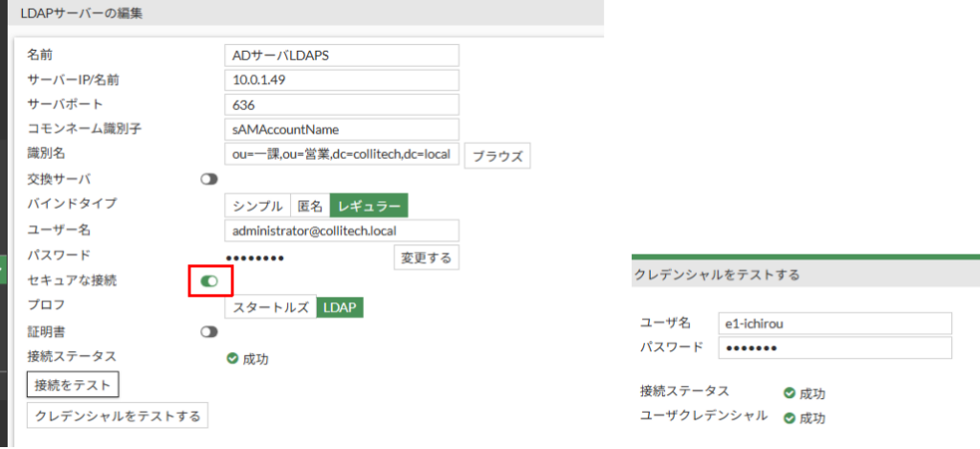Viewport: 980px width, 449px height.
Task: Choose スタートルズ protocol option
Action: [x=271, y=307]
